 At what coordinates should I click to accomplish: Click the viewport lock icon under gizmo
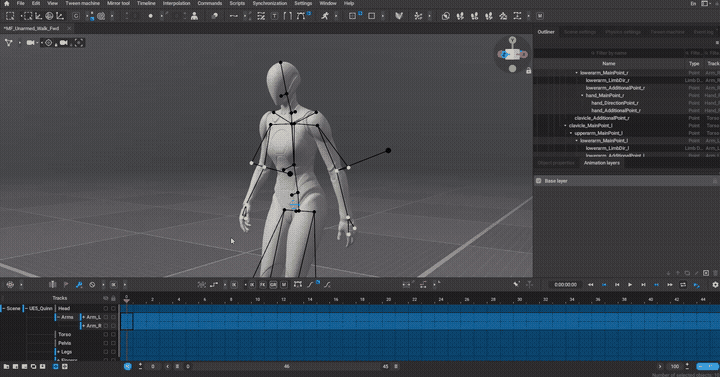529,71
